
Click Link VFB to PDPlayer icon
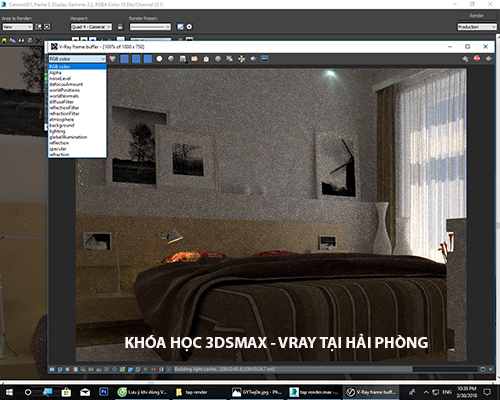[253, 59]
